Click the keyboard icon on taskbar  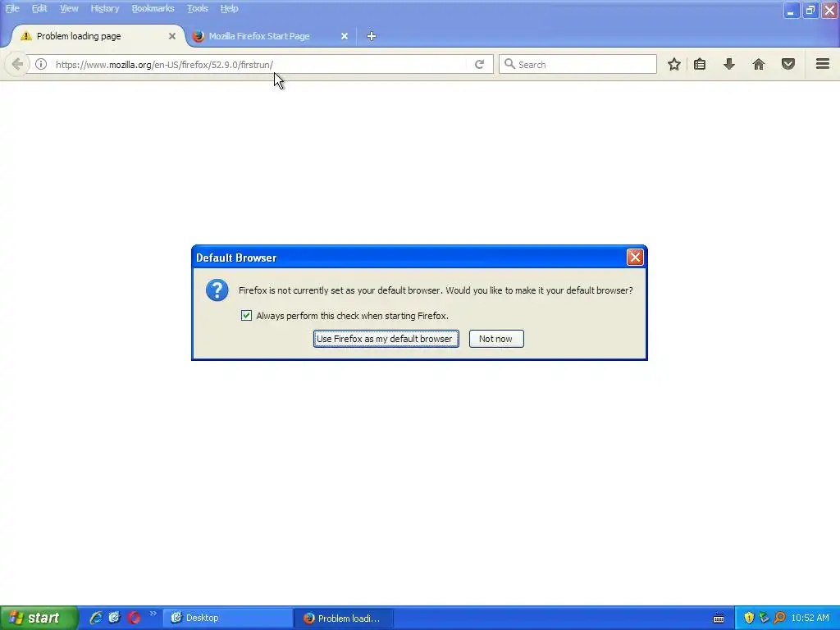point(719,619)
